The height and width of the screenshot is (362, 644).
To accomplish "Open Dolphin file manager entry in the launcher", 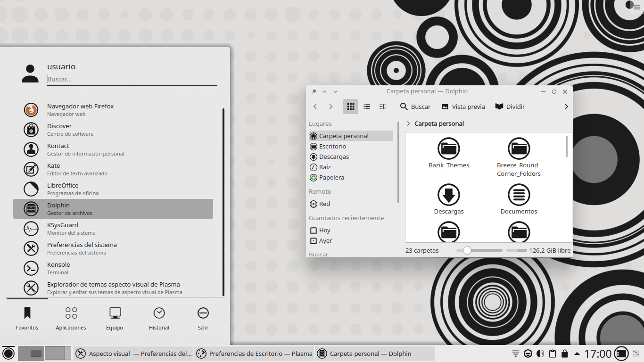I will pos(113,209).
